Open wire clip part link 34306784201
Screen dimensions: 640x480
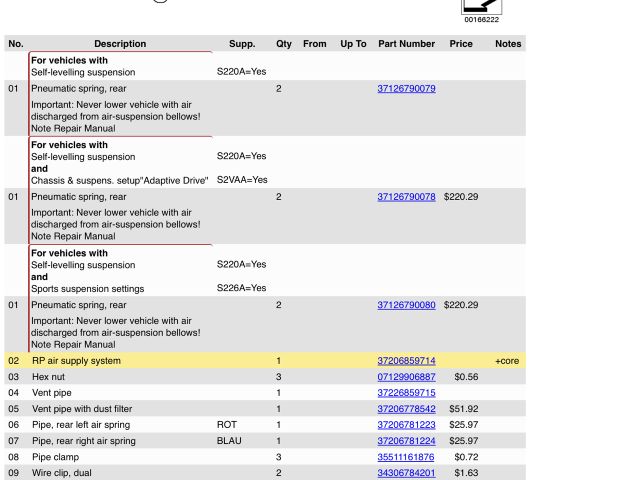pyautogui.click(x=406, y=473)
